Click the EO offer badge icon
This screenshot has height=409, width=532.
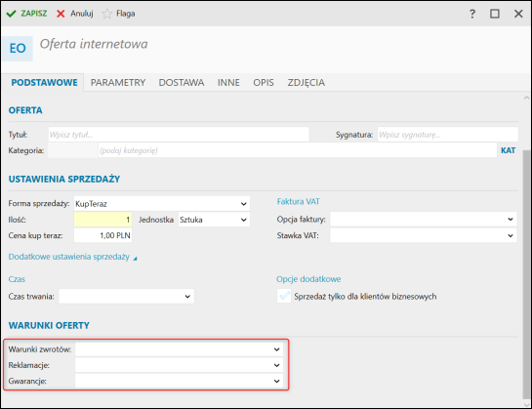tap(18, 48)
